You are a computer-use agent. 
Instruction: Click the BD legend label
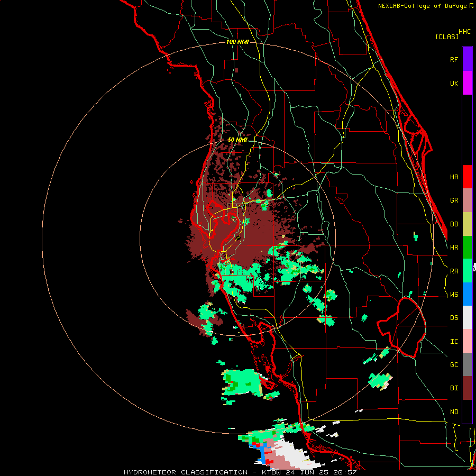click(454, 224)
